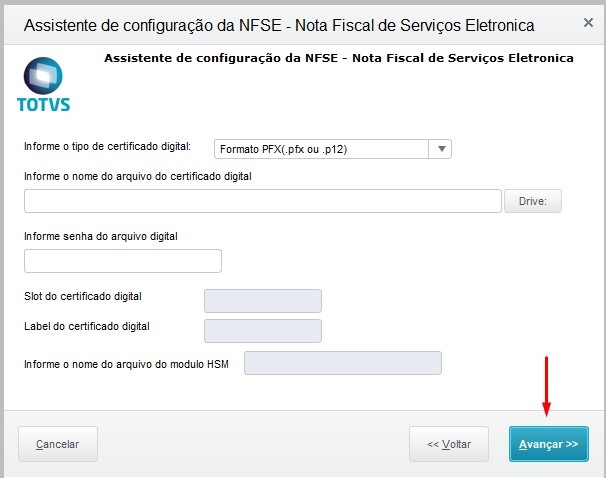Click the certificate file name text field
Image resolution: width=606 pixels, height=478 pixels.
[262, 201]
